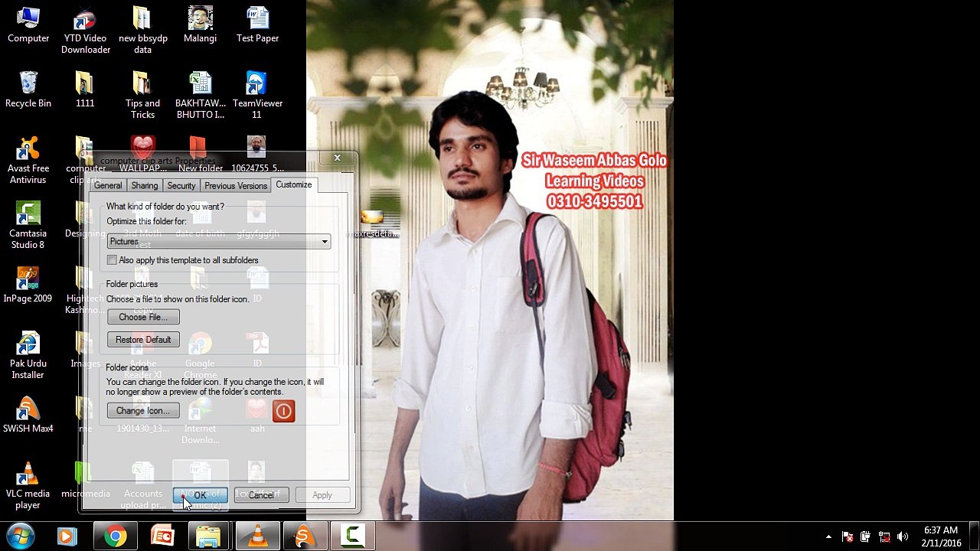This screenshot has height=551, width=980.
Task: Cancel the folder properties dialog
Action: (261, 495)
